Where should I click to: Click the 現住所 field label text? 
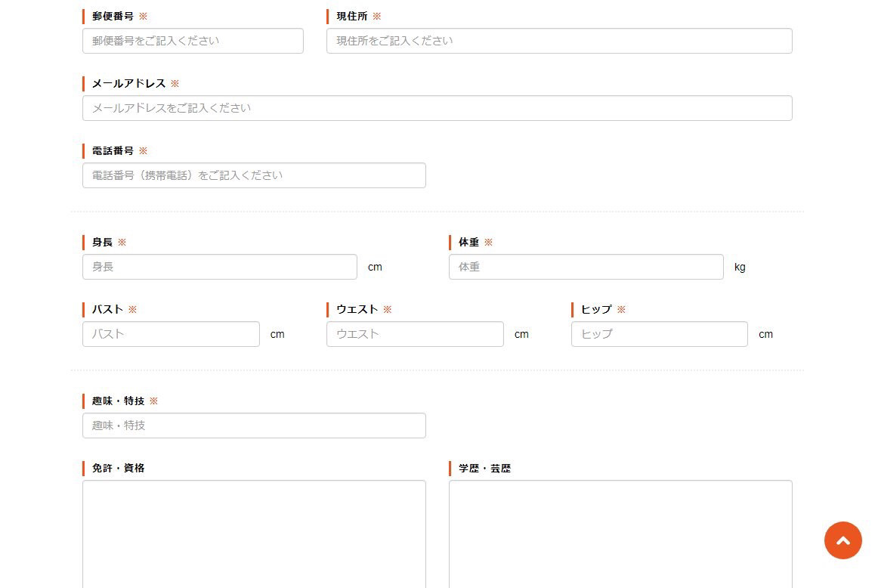coord(351,17)
